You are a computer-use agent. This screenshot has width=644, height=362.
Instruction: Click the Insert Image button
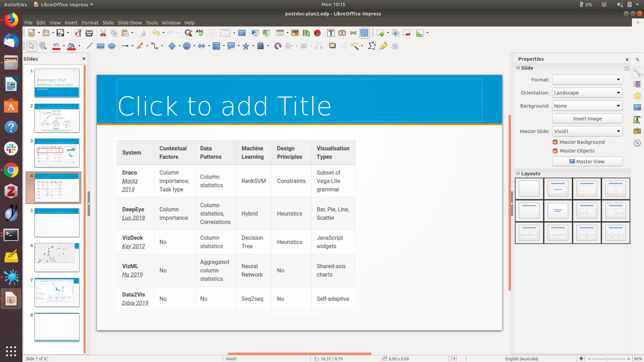pos(587,119)
